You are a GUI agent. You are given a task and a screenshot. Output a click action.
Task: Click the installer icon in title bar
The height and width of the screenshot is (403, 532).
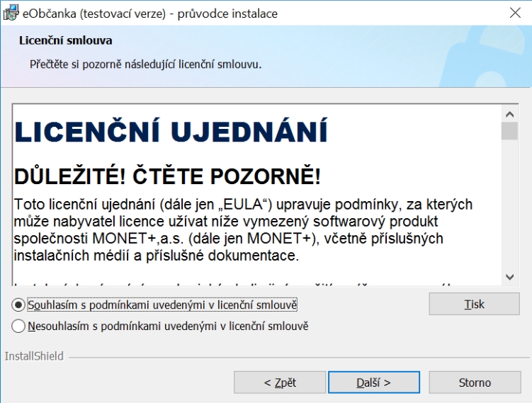click(11, 13)
